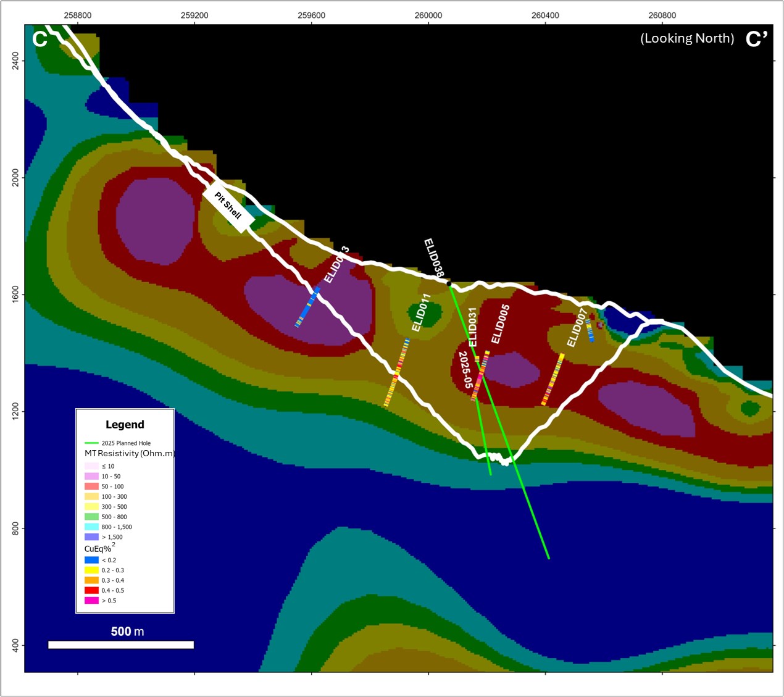Click the ELID011 drill hole label
The width and height of the screenshot is (784, 697).
pyautogui.click(x=421, y=312)
